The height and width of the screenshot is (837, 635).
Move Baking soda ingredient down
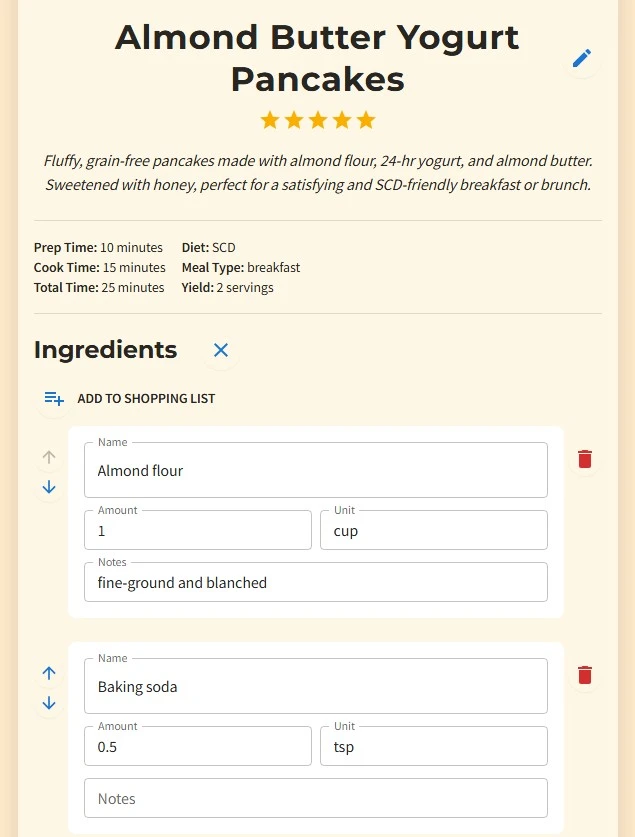click(x=49, y=703)
